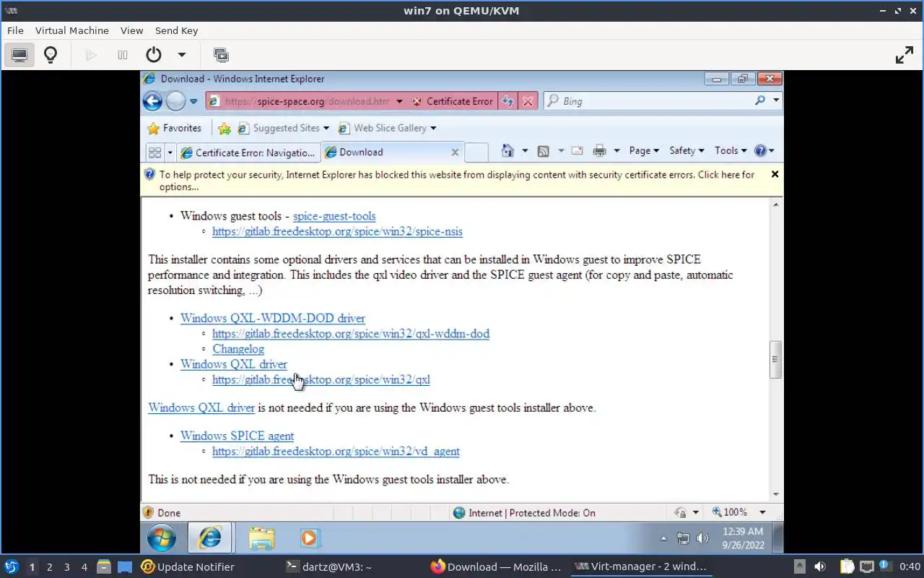Click the search magnifier icon
This screenshot has height=578, width=924.
tap(760, 101)
